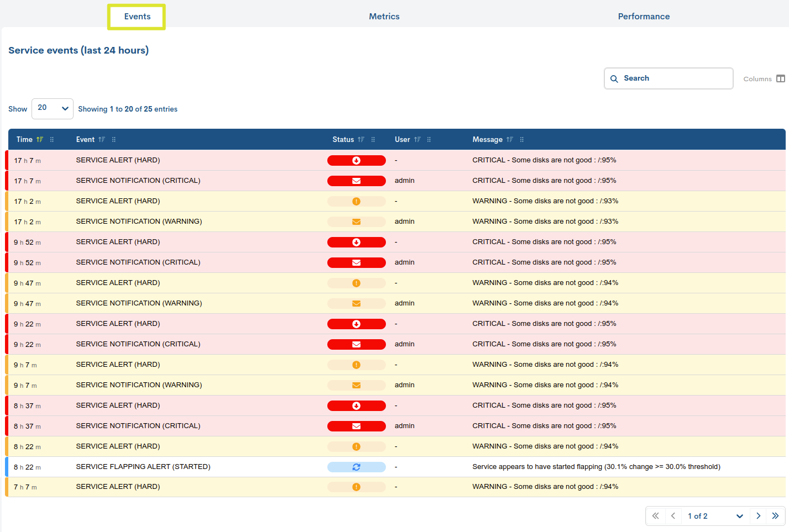Click critical status badge for 17h 7m SERVICE ALERT
Screen dimensions: 789x532
pyautogui.click(x=357, y=160)
